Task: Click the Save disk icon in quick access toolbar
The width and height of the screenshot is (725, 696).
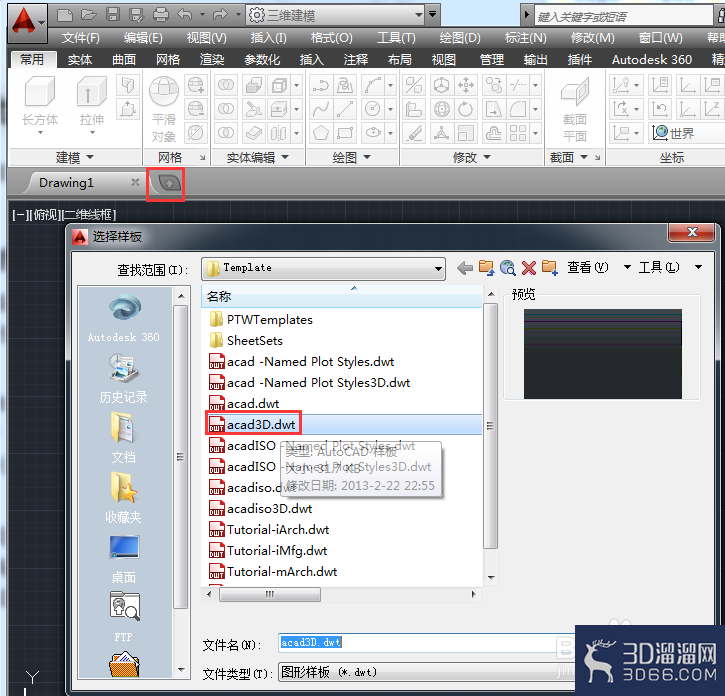Action: tap(113, 15)
